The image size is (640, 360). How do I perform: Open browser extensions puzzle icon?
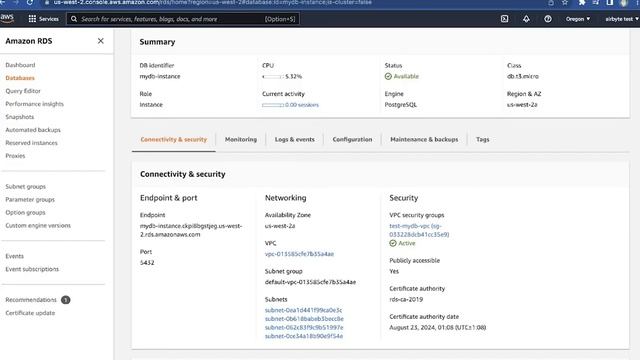point(582,2)
